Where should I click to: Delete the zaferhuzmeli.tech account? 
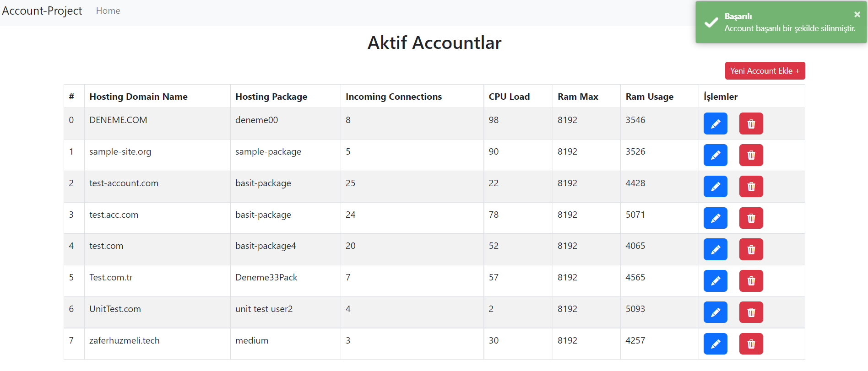[751, 344]
